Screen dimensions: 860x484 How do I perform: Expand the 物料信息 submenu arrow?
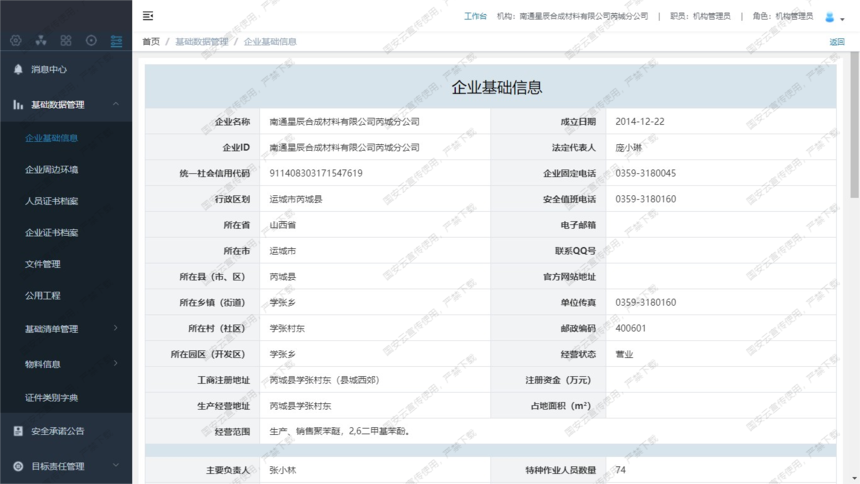pyautogui.click(x=116, y=363)
